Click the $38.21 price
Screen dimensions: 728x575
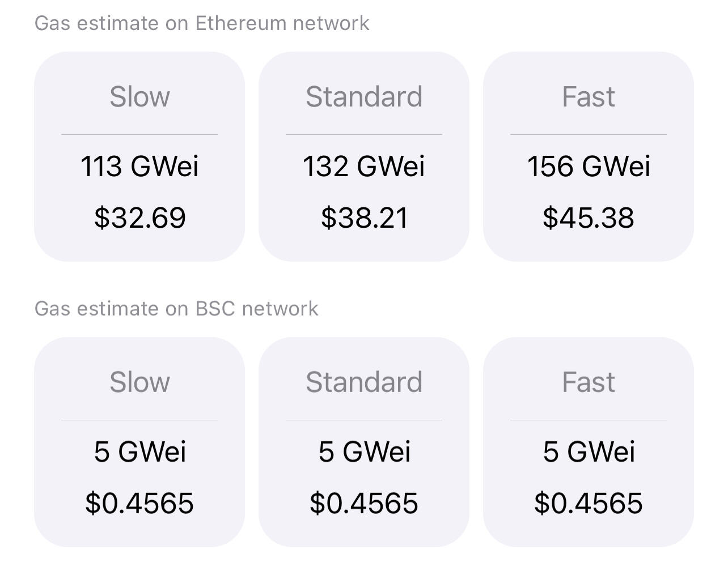tap(364, 218)
